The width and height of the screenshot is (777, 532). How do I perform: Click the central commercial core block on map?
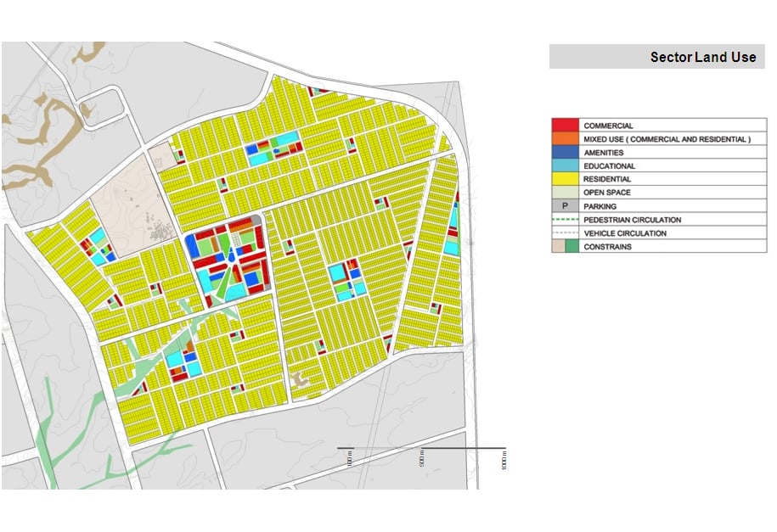tap(228, 261)
